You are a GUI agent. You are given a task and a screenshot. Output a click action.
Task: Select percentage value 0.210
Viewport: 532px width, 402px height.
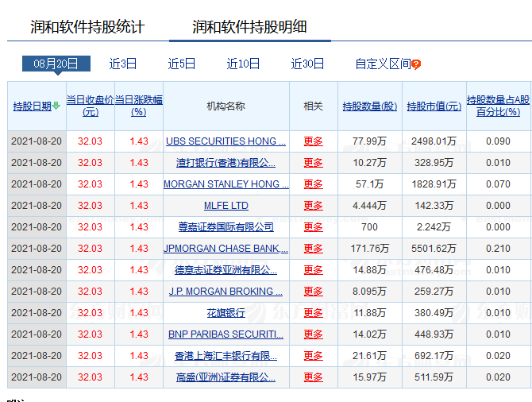(498, 248)
